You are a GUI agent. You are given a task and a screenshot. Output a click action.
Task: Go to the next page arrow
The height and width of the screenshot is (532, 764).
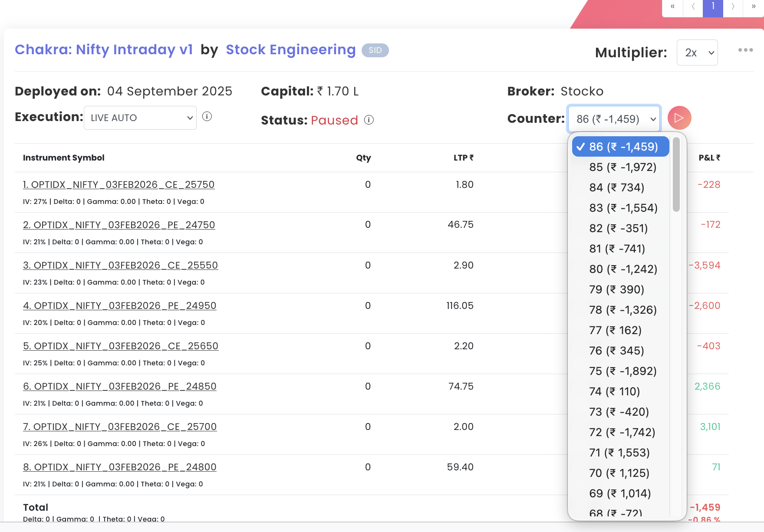click(x=733, y=7)
